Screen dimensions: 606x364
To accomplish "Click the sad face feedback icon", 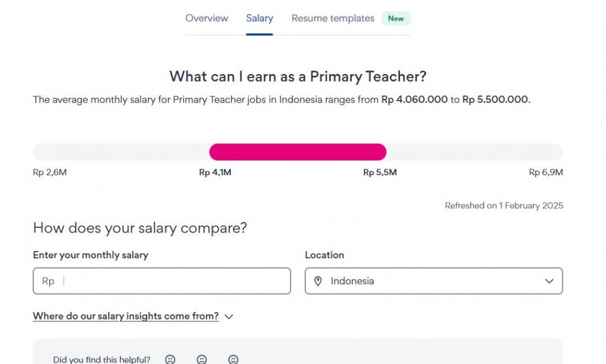I will click(170, 359).
